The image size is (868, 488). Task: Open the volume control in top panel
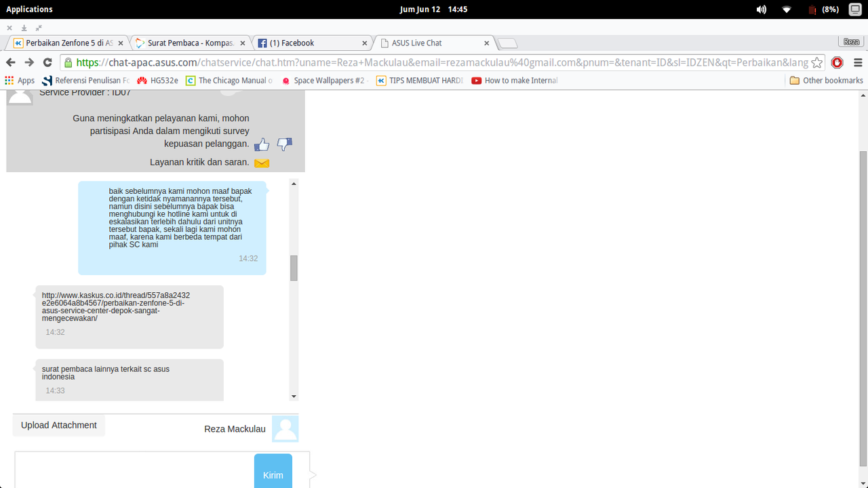(x=762, y=9)
